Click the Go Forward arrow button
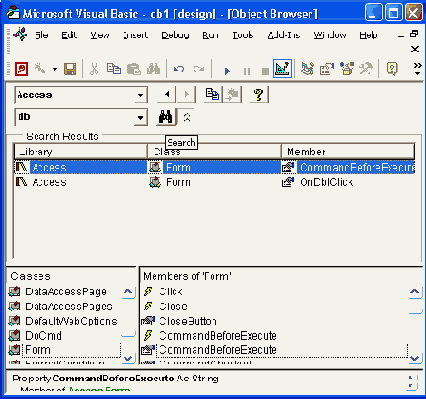426x399 pixels. pyautogui.click(x=186, y=95)
